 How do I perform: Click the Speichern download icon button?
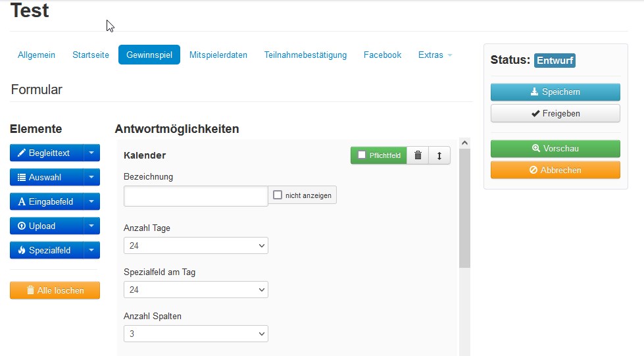coord(555,92)
